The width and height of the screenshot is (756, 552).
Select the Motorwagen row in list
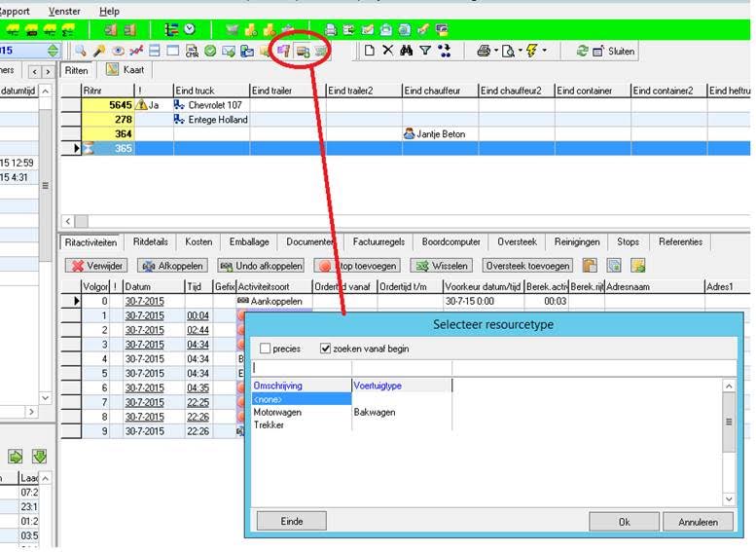coord(277,412)
